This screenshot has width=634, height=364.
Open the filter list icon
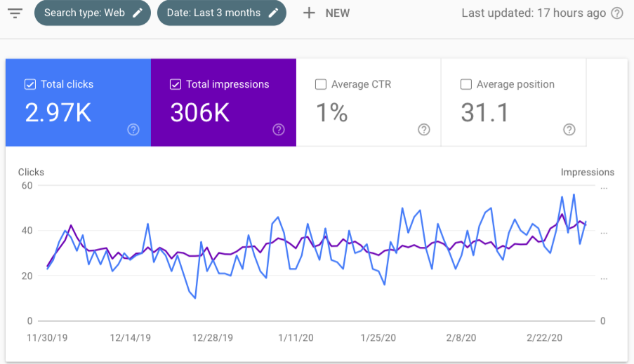(x=15, y=13)
